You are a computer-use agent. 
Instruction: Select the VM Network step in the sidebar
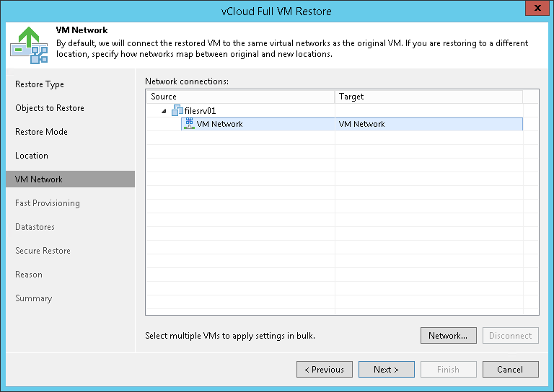39,179
